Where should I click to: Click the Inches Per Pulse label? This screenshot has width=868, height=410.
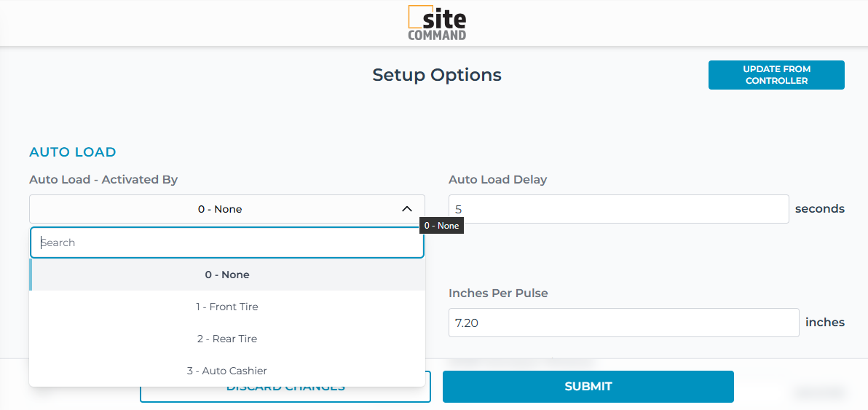(498, 293)
